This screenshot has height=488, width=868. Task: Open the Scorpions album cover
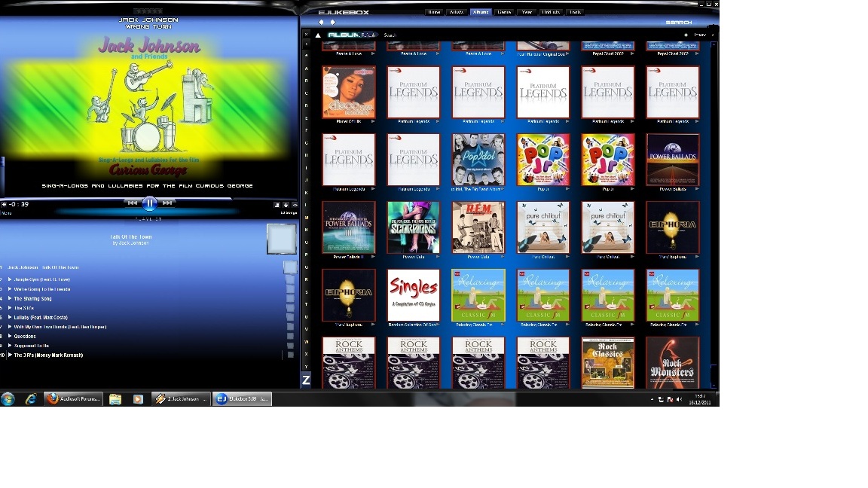[x=414, y=227]
